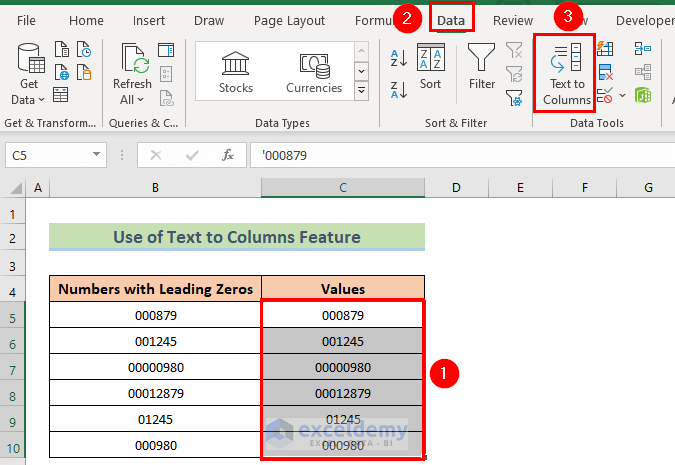Viewport: 675px width, 465px height.
Task: Toggle the Filter button
Action: tap(482, 66)
